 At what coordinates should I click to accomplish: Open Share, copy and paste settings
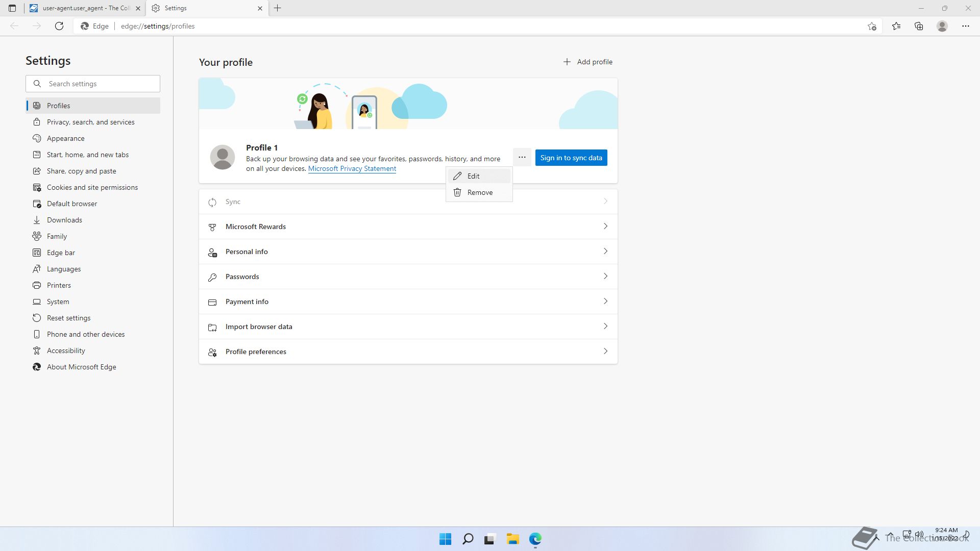click(93, 171)
